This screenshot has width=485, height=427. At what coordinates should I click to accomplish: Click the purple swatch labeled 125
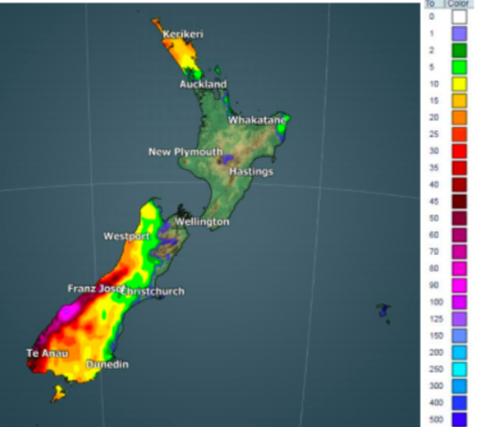coord(459,319)
